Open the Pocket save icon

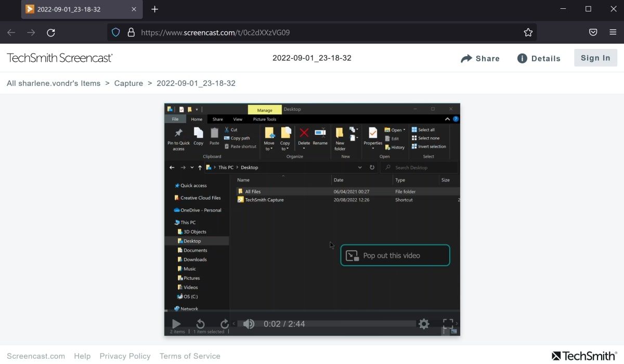pos(593,32)
